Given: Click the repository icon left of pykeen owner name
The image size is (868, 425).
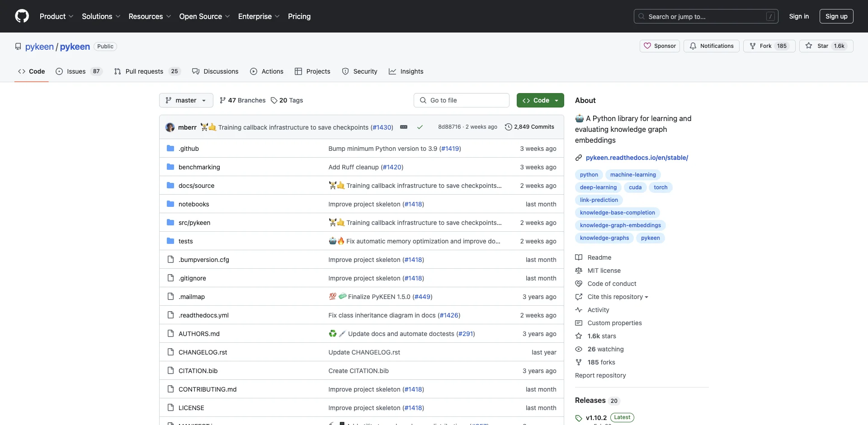Looking at the screenshot, I should (18, 47).
